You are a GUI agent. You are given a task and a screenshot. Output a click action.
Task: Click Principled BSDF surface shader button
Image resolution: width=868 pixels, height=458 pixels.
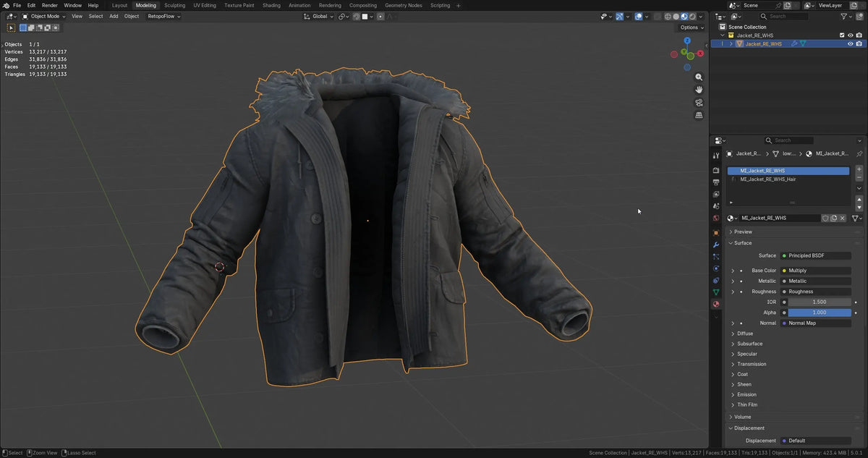tap(816, 255)
